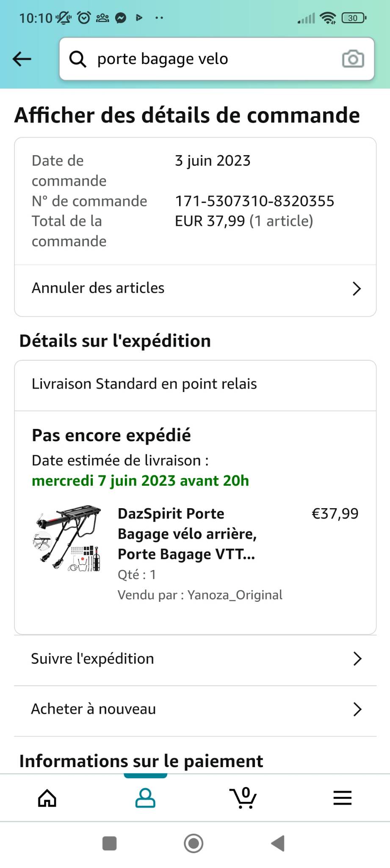Open DazSpirit Porte Bagage product link
The image size is (390, 868).
pyautogui.click(x=187, y=534)
